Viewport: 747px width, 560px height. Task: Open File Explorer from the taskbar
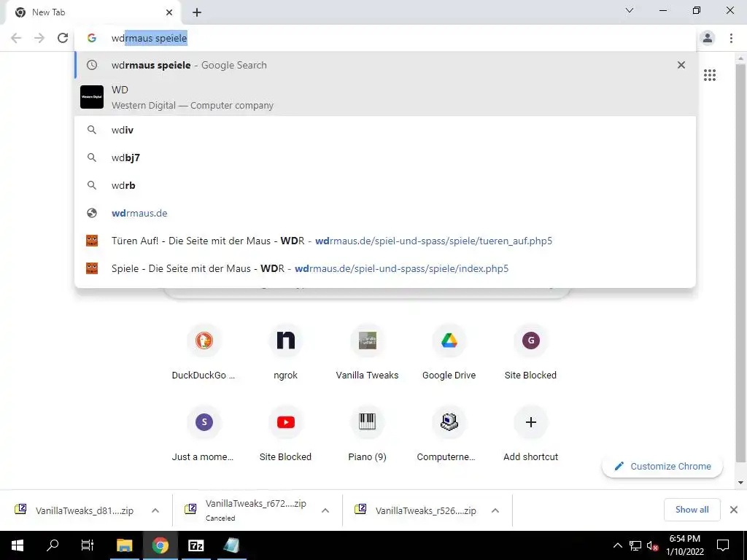(124, 545)
